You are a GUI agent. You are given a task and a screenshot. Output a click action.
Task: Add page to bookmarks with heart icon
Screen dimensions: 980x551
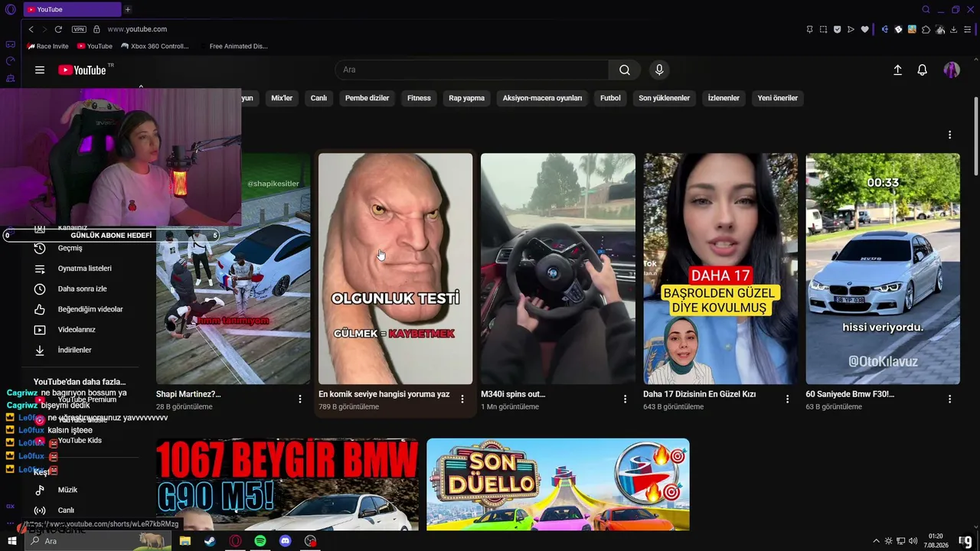(865, 29)
